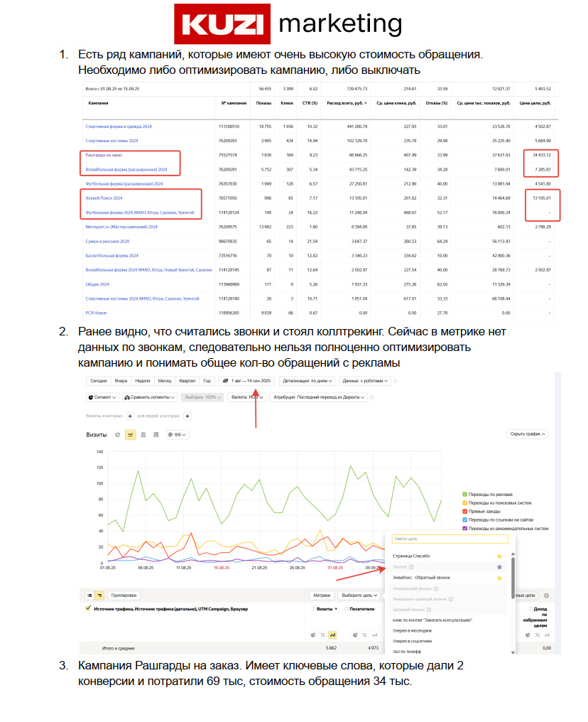Screen dimensions: 588x722
Task: Open the Сегмент dropdown
Action: click(102, 397)
